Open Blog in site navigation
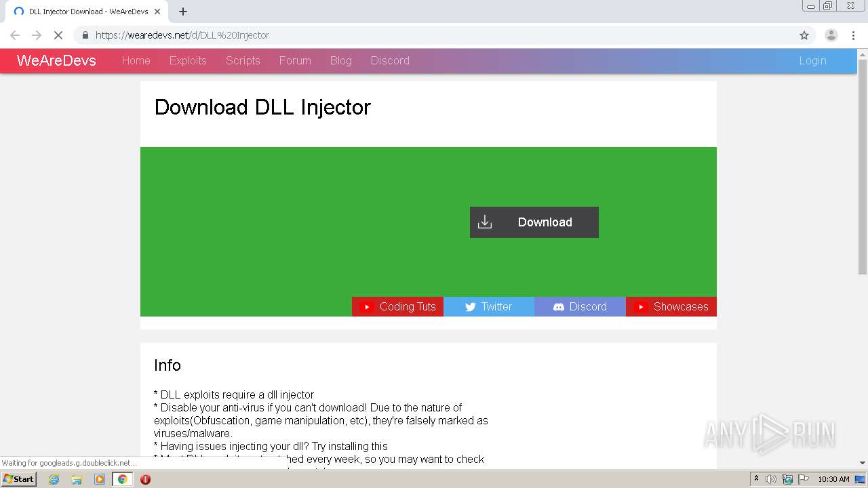This screenshot has width=868, height=488. coord(341,60)
